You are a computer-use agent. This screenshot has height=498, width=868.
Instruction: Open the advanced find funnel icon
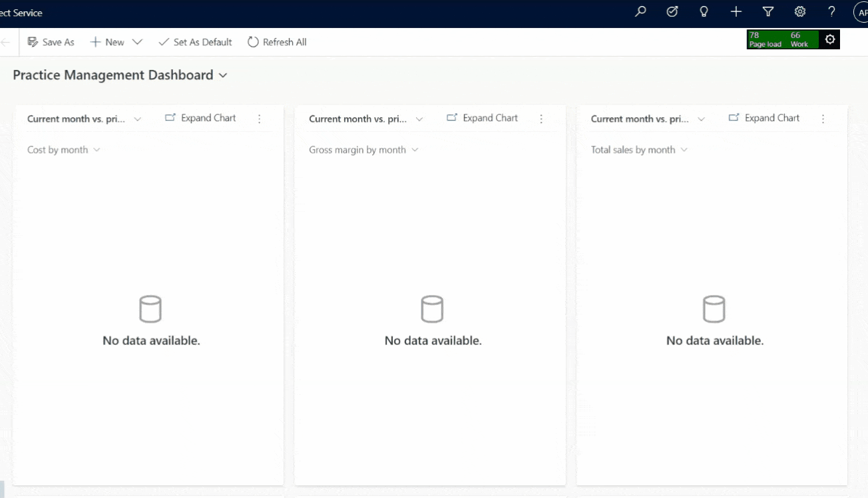point(768,11)
